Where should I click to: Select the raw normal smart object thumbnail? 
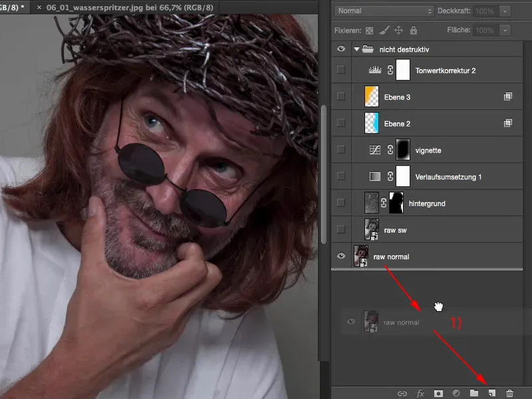point(361,256)
